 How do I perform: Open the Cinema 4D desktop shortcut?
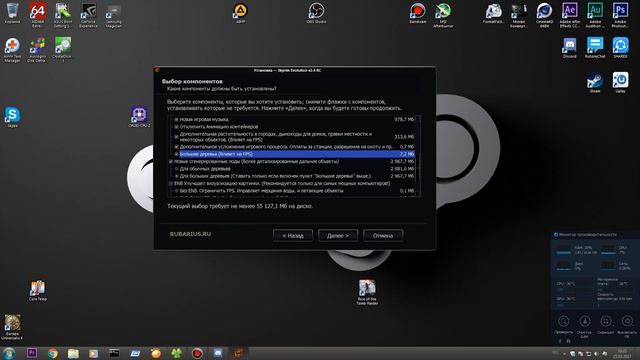tap(544, 15)
